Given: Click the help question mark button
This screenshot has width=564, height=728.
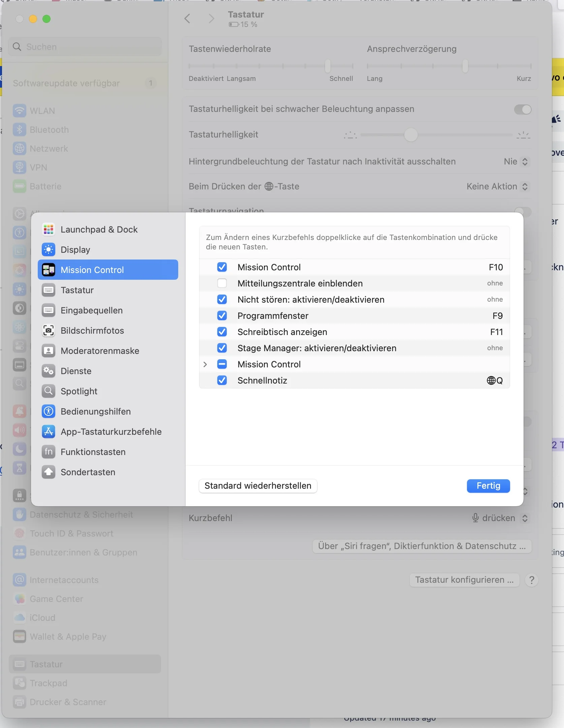Looking at the screenshot, I should (531, 580).
